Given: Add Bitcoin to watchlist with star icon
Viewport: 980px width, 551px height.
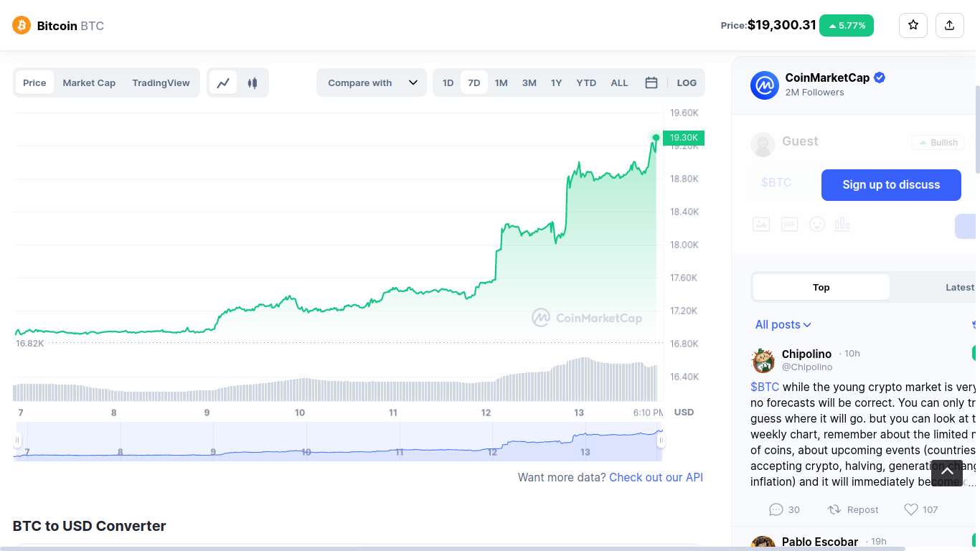Looking at the screenshot, I should click(913, 25).
